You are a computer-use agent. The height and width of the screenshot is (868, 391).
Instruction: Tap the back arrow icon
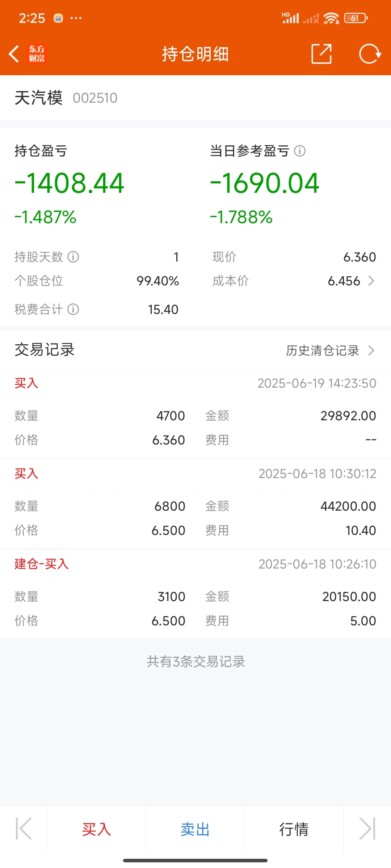(x=14, y=54)
